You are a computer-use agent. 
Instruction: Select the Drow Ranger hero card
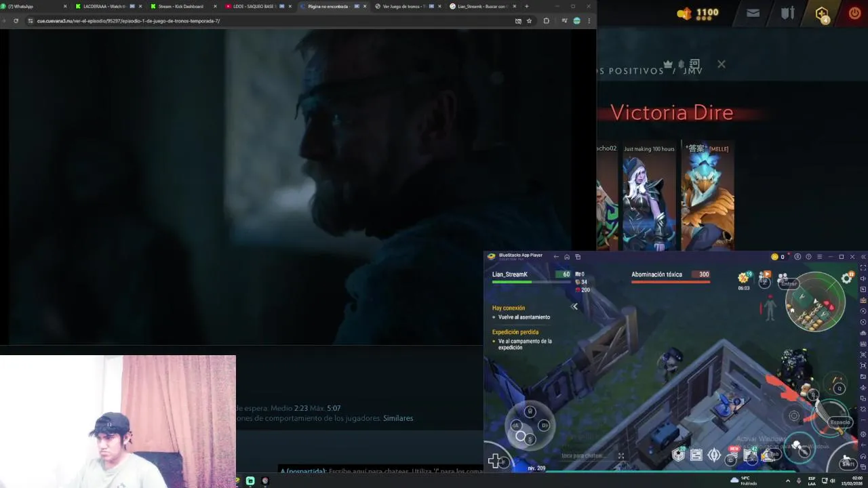(649, 197)
